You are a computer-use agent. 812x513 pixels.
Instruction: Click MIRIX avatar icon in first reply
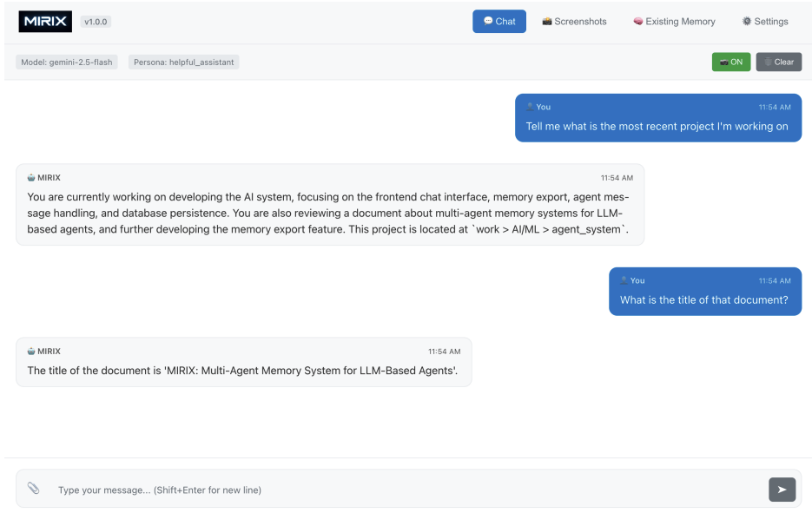click(31, 178)
